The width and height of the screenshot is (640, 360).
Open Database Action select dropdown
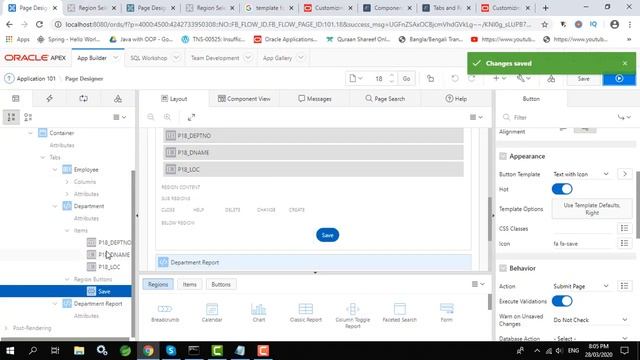click(591, 338)
